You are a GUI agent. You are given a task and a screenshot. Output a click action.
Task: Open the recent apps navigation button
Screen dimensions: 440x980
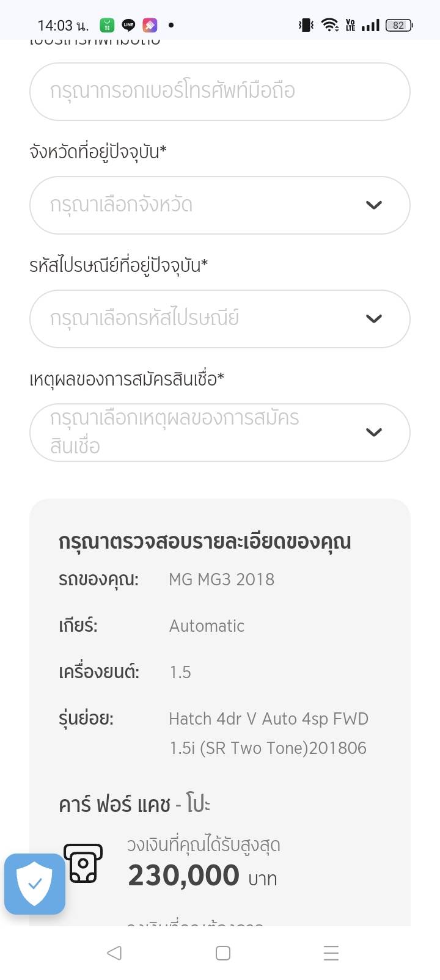pyautogui.click(x=331, y=953)
